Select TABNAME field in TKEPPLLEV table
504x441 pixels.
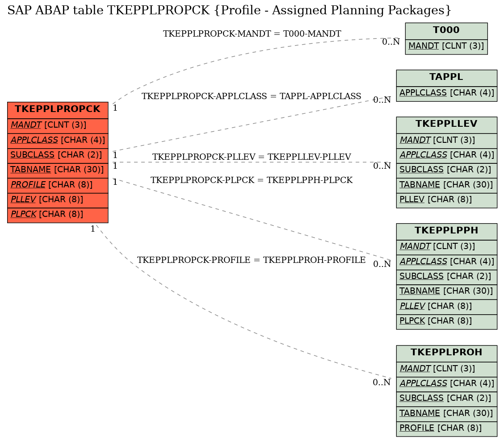(446, 186)
